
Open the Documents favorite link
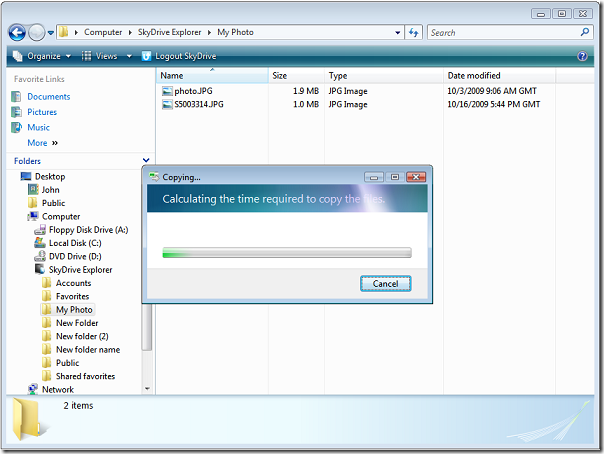[x=49, y=97]
